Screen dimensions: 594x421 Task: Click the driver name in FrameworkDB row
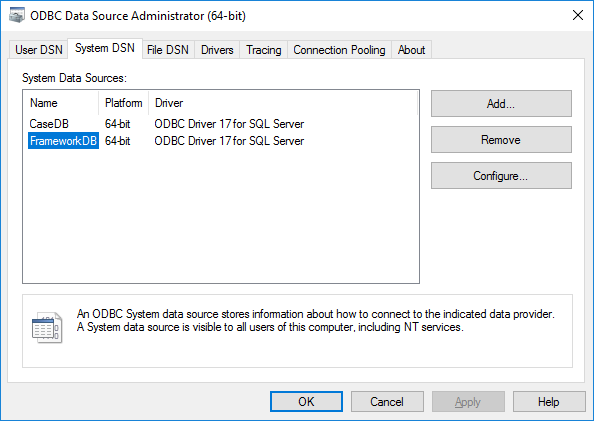point(229,141)
